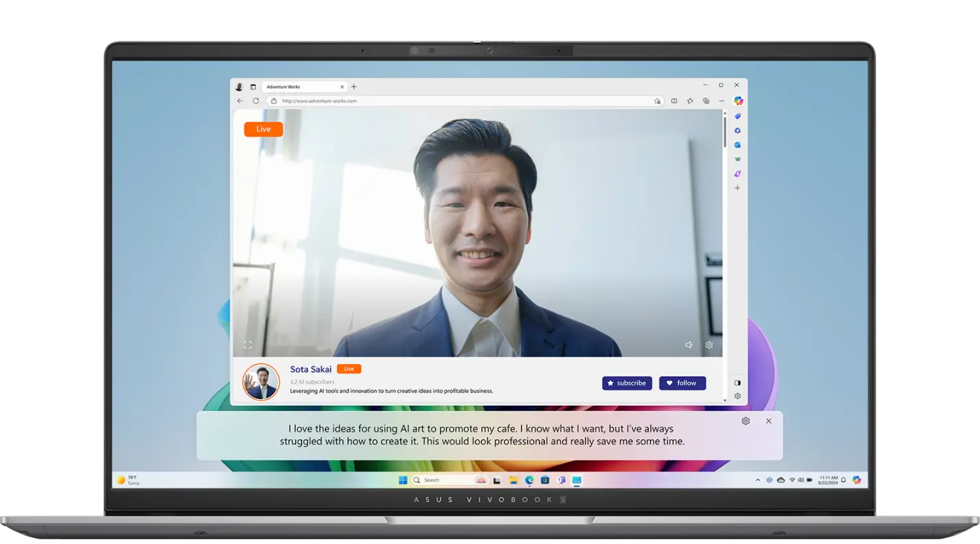Go back to the previous page

tap(240, 101)
